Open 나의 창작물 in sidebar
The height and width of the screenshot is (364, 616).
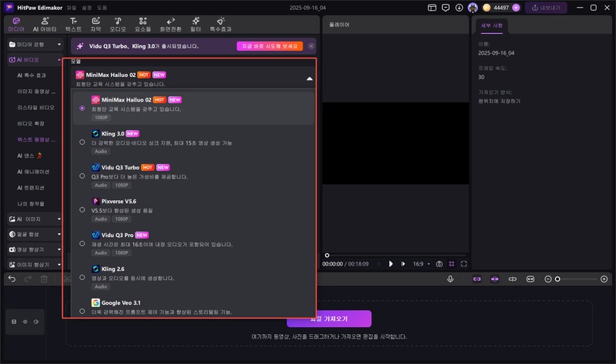click(31, 204)
